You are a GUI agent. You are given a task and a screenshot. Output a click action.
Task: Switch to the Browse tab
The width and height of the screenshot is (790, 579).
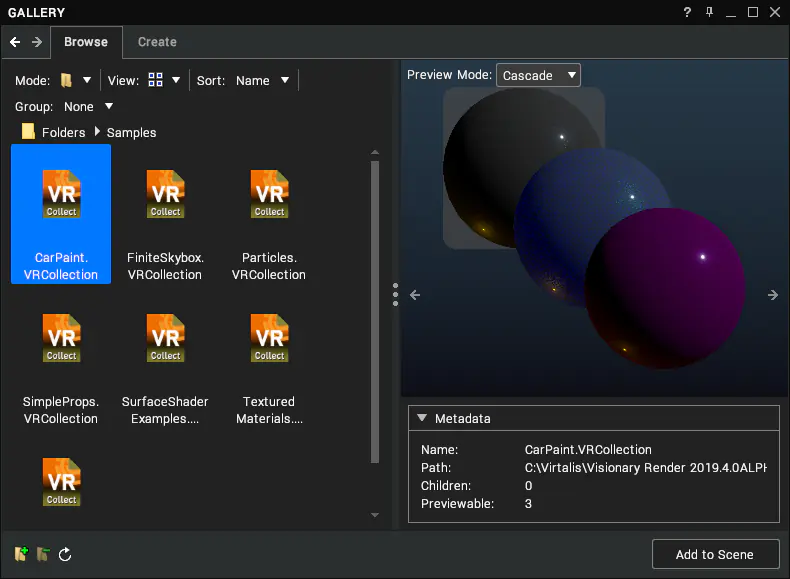tap(86, 42)
